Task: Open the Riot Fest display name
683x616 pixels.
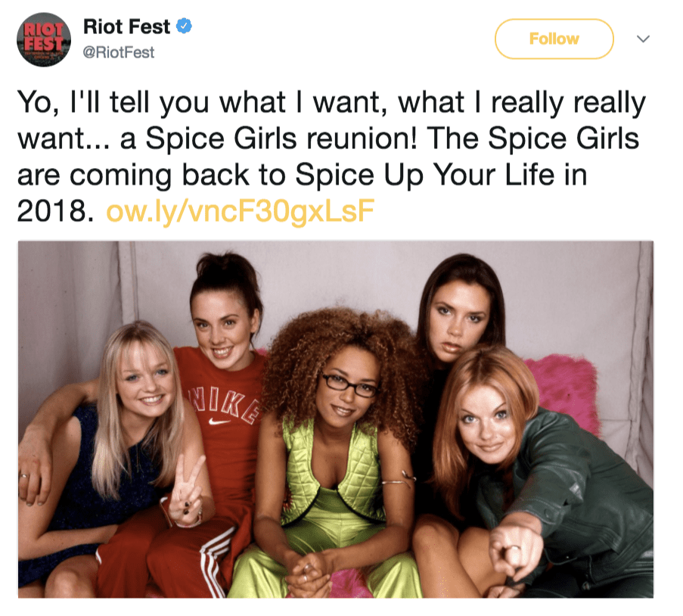Action: 126,26
